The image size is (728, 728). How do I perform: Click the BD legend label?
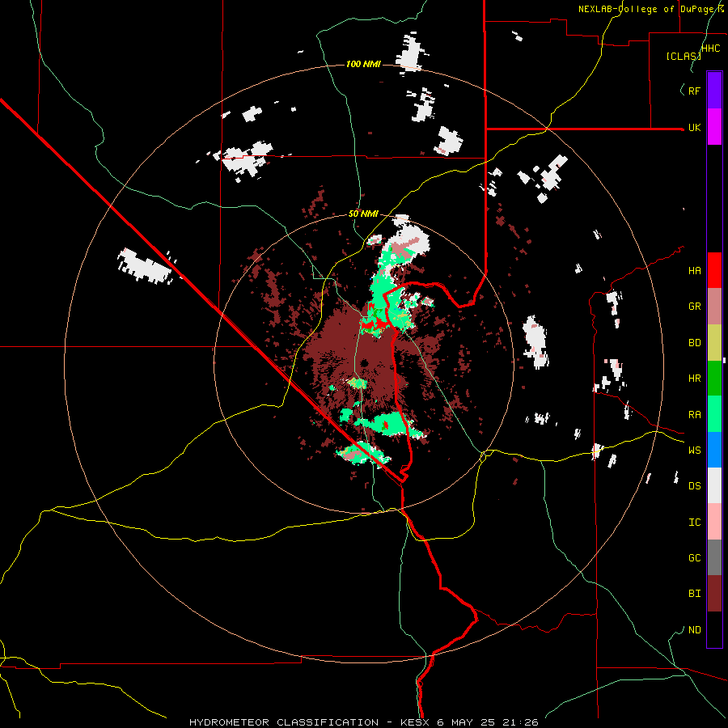(x=695, y=343)
